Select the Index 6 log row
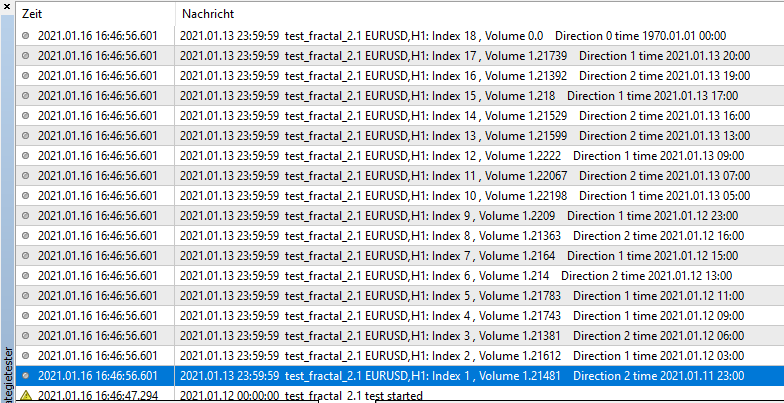784x403 pixels. [400, 276]
